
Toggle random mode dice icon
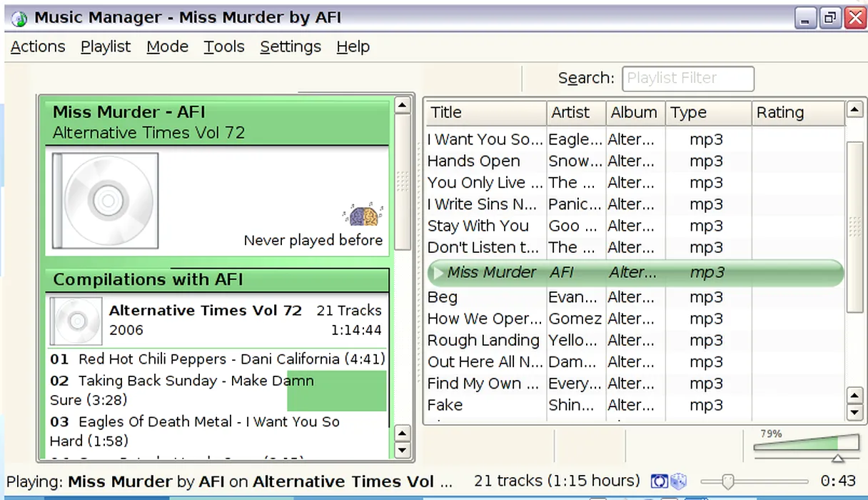[677, 481]
